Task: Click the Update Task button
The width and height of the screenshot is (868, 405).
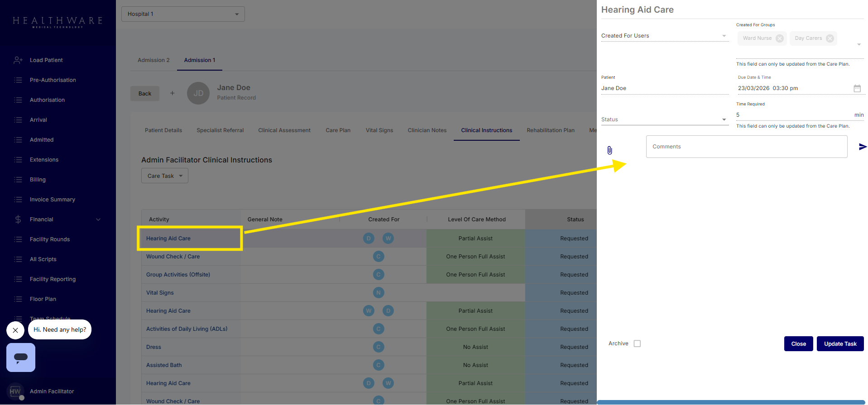Action: (x=840, y=344)
